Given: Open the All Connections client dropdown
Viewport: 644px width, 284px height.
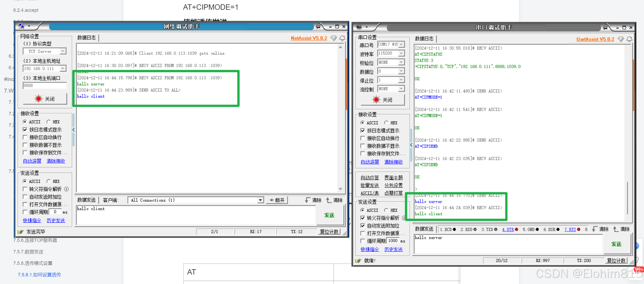Looking at the screenshot, I should pos(260,200).
